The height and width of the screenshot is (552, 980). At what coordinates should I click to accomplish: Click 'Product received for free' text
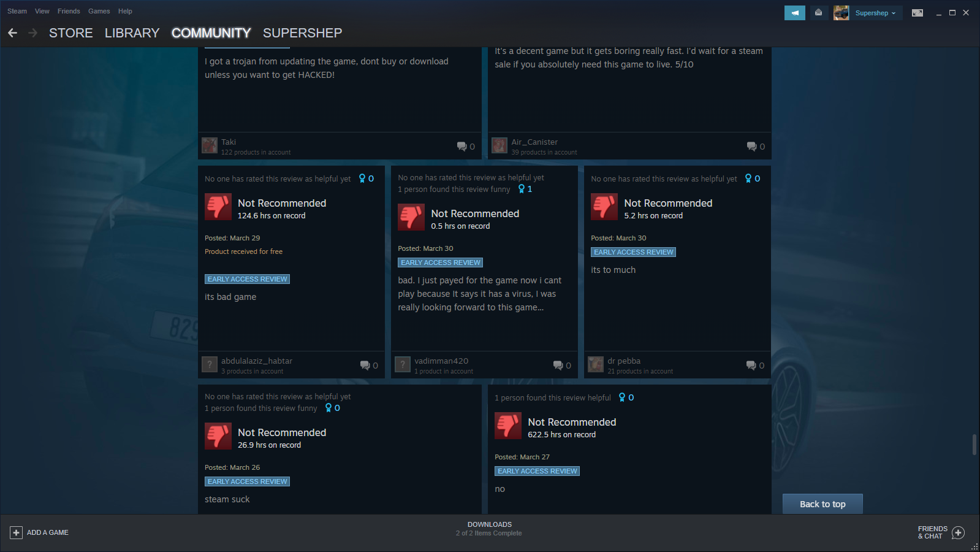pos(243,251)
